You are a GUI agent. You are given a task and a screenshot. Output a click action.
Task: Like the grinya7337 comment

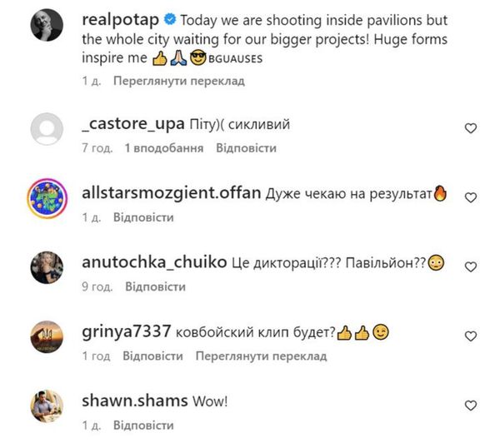click(470, 336)
